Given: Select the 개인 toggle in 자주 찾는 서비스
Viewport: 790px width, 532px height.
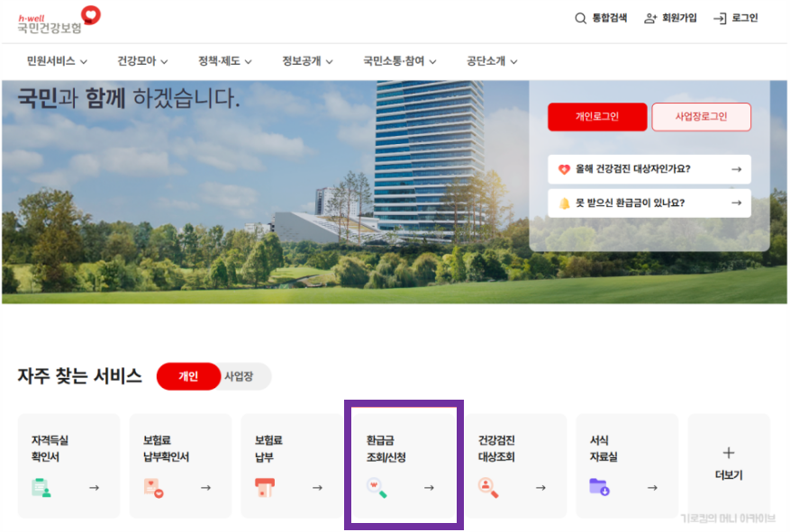Looking at the screenshot, I should click(187, 377).
